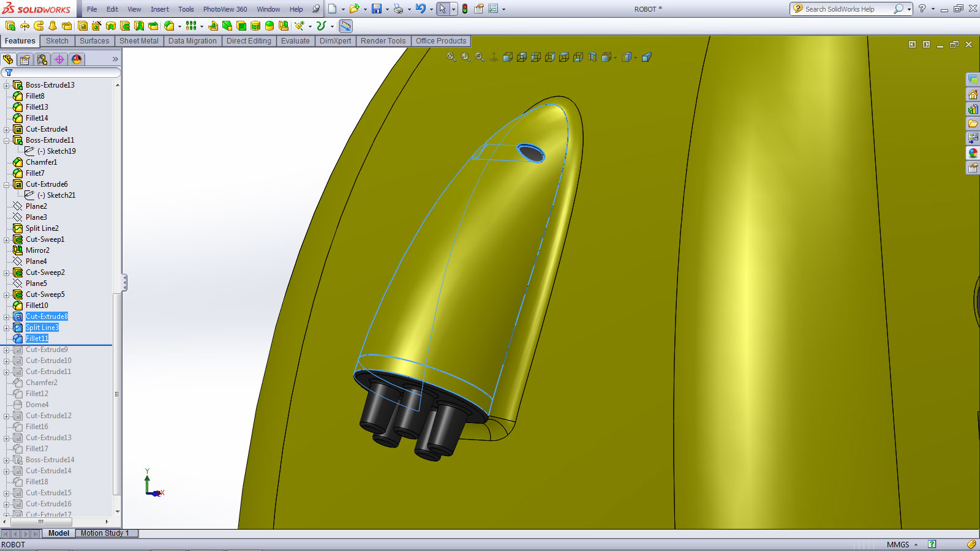Collapse the Boss-Extrude11 feature

tap(7, 140)
